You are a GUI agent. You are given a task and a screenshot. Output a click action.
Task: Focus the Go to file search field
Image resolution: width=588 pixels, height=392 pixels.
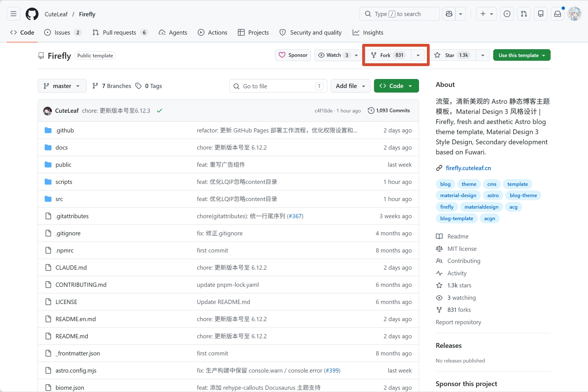pos(278,86)
